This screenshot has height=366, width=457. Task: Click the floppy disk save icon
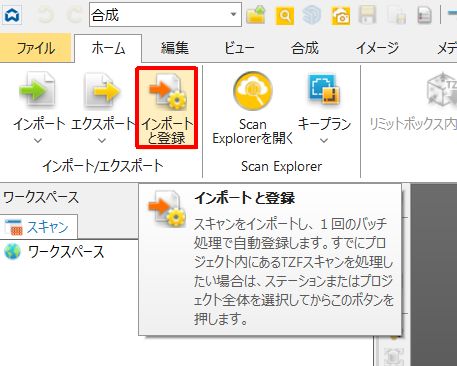tap(368, 15)
